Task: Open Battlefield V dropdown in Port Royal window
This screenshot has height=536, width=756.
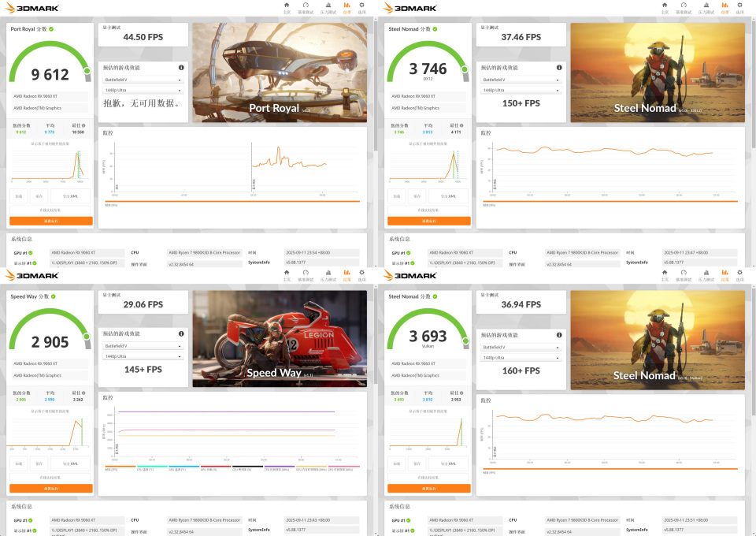Action: pyautogui.click(x=143, y=80)
